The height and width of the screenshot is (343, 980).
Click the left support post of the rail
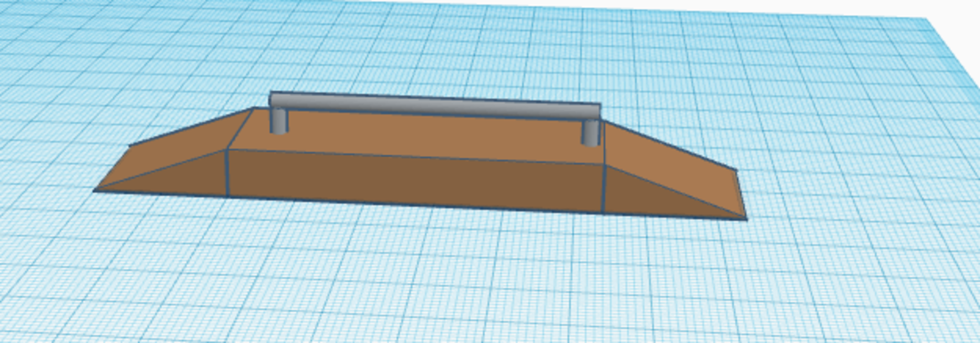(279, 120)
